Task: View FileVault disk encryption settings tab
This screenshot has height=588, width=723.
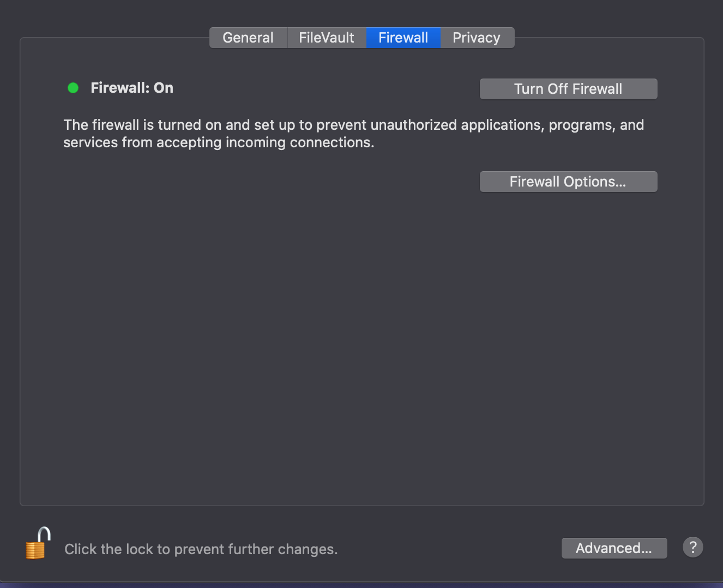Action: click(x=327, y=38)
